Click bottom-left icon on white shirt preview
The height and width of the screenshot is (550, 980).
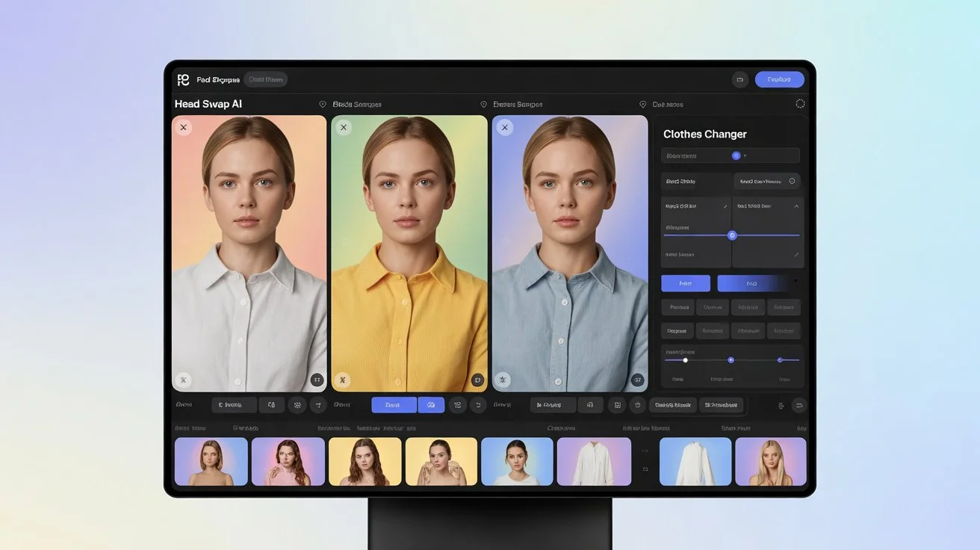pos(183,380)
